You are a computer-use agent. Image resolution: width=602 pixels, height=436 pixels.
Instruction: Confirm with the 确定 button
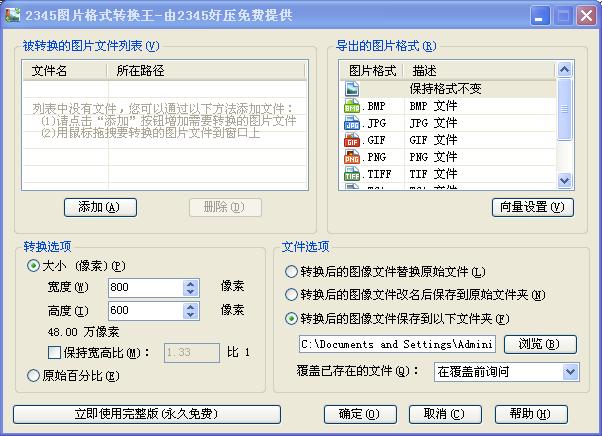pyautogui.click(x=360, y=414)
